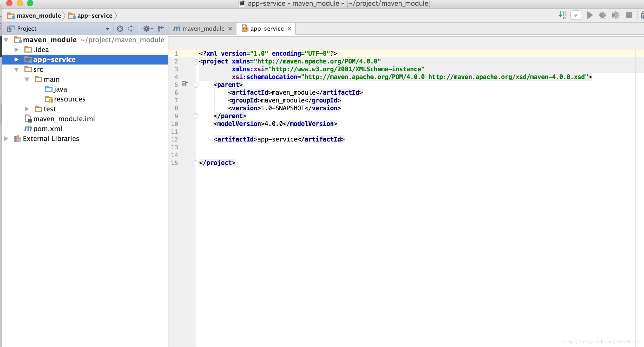The image size is (644, 347).
Task: Collapse the main folder
Action: [x=27, y=79]
